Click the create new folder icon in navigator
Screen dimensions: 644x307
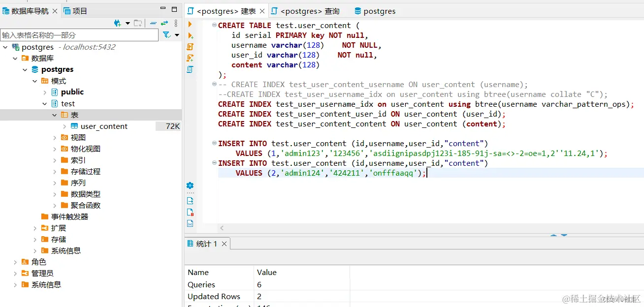138,23
